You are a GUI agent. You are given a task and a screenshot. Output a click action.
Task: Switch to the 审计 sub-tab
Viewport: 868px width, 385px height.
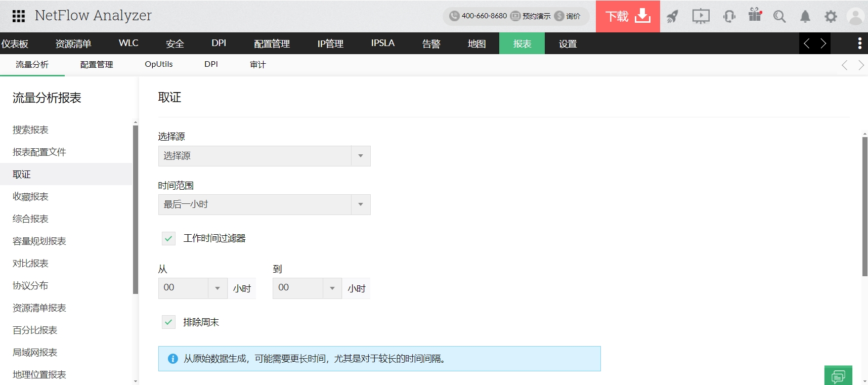258,65
